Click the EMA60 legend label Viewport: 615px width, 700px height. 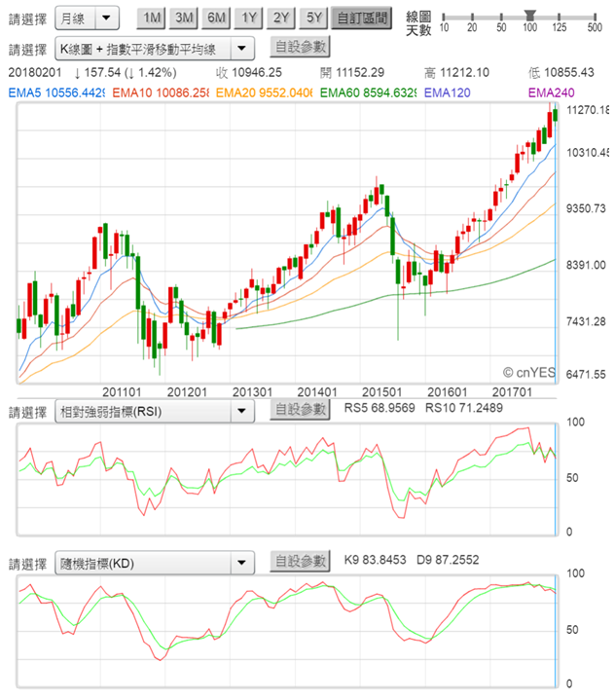368,92
